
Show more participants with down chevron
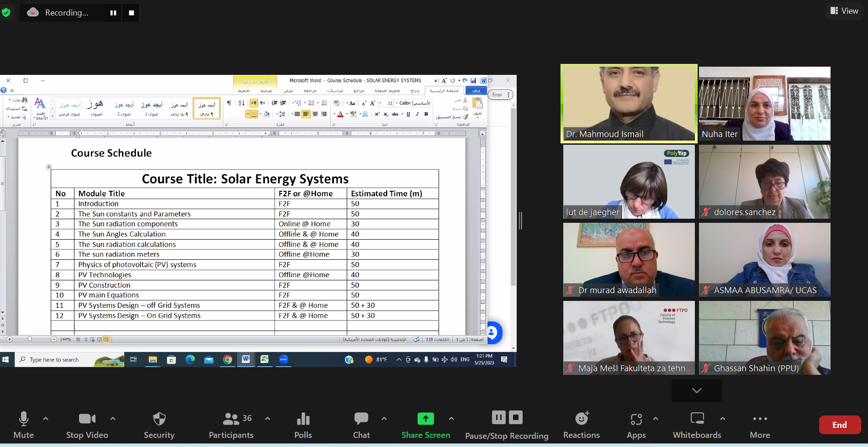pos(697,390)
